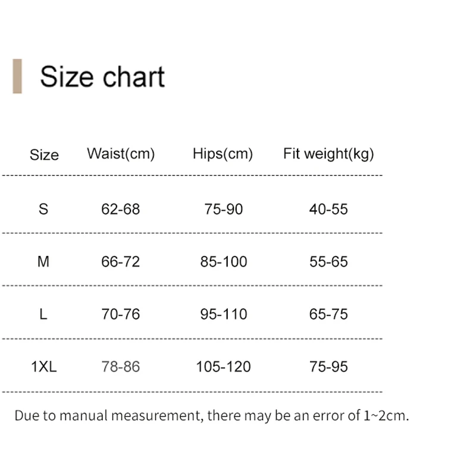Select fit weight 55-65
The width and height of the screenshot is (476, 476).
click(328, 262)
